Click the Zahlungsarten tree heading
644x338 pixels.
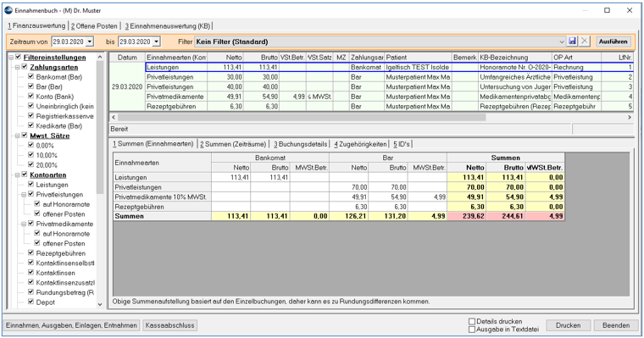point(53,67)
